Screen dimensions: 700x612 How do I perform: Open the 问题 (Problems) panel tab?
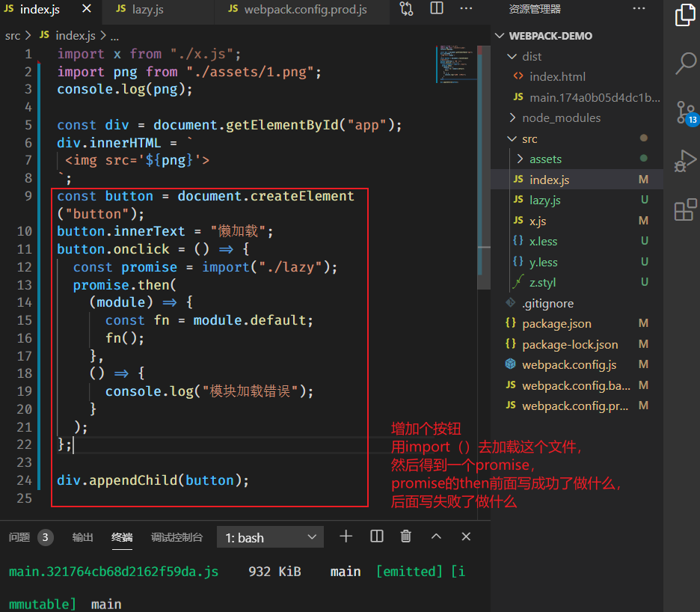(19, 537)
